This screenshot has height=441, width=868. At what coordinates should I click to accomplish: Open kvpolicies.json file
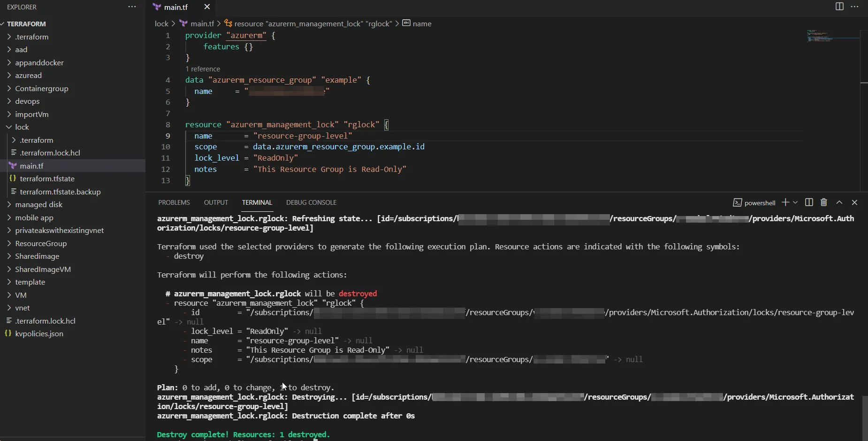click(x=39, y=333)
